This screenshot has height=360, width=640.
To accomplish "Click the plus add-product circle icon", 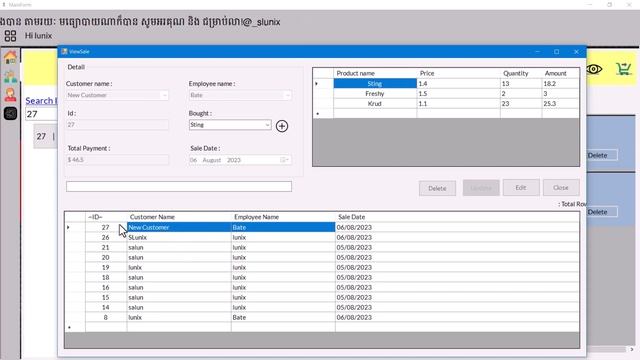I will point(282,126).
